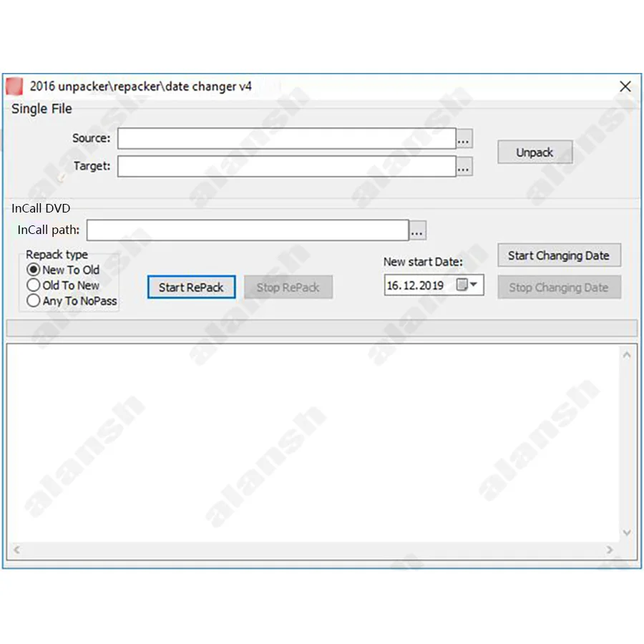Click the Stop RePack button
Image resolution: width=644 pixels, height=644 pixels.
pos(288,287)
